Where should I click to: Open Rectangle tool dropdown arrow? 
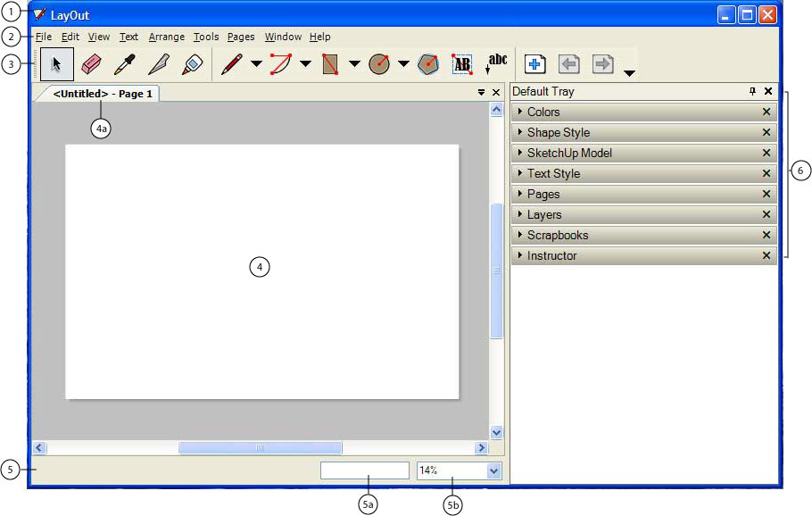point(354,63)
